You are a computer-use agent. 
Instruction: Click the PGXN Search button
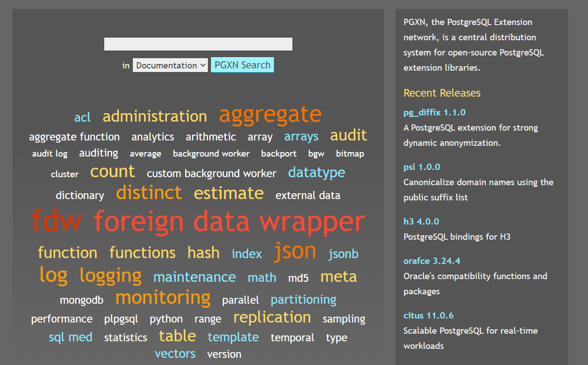242,65
